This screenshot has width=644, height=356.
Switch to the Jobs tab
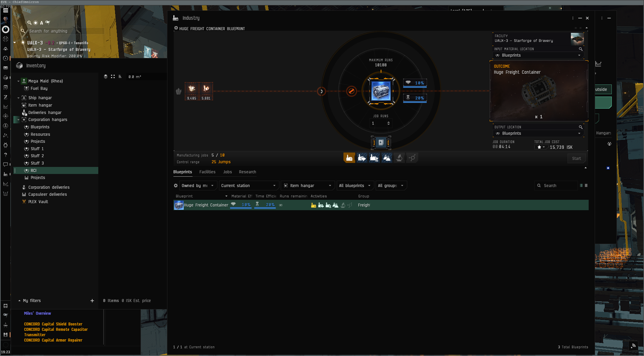[227, 172]
